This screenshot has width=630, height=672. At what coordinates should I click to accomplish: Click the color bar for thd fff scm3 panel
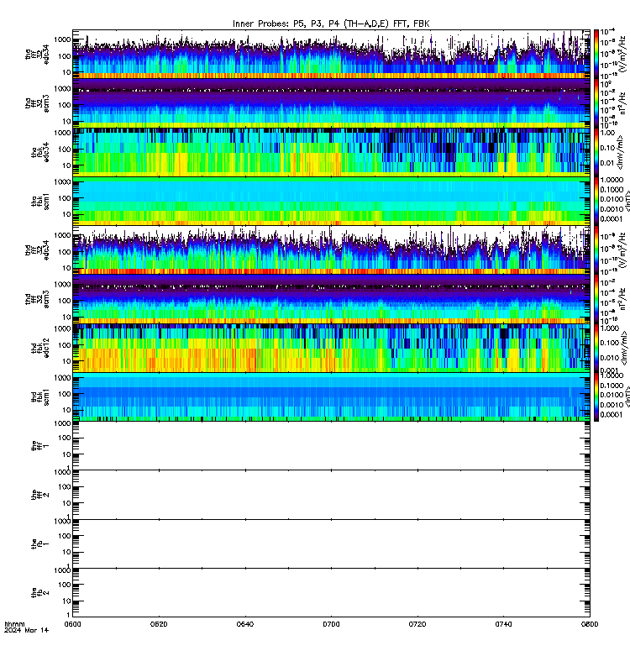click(596, 299)
